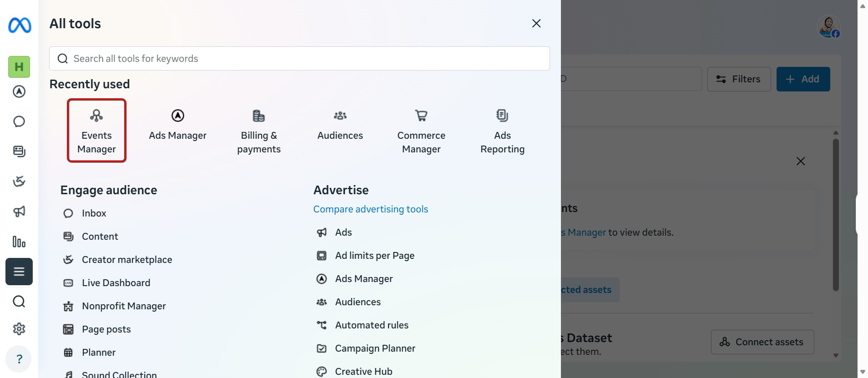This screenshot has height=378, width=868.
Task: Open Ads megaphone icon in left sidebar
Action: point(19,212)
